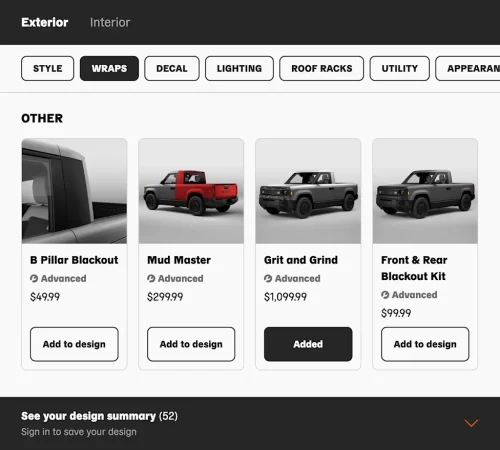500x450 pixels.
Task: Expand the design summary with orange chevron
Action: (471, 423)
